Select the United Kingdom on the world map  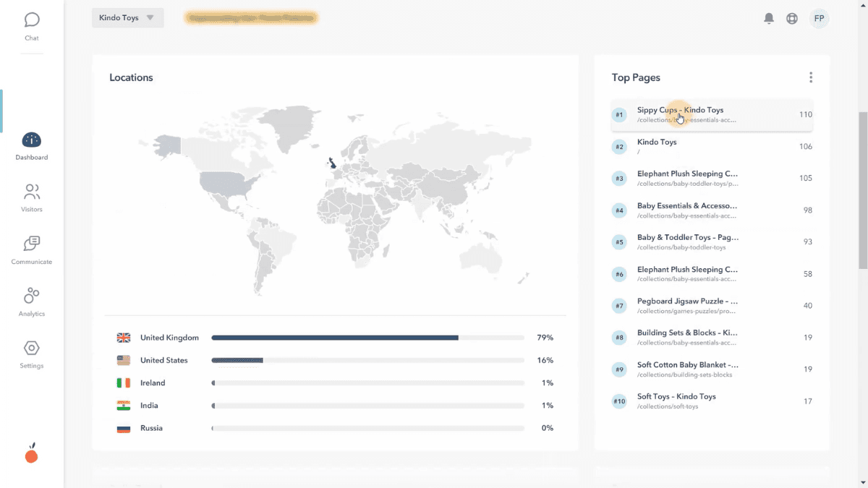click(332, 163)
